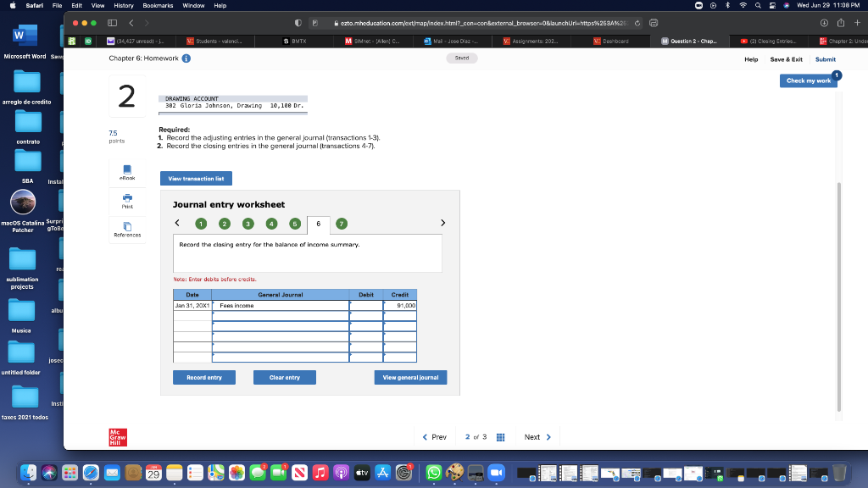
Task: Open Mail app in the dock
Action: [113, 473]
